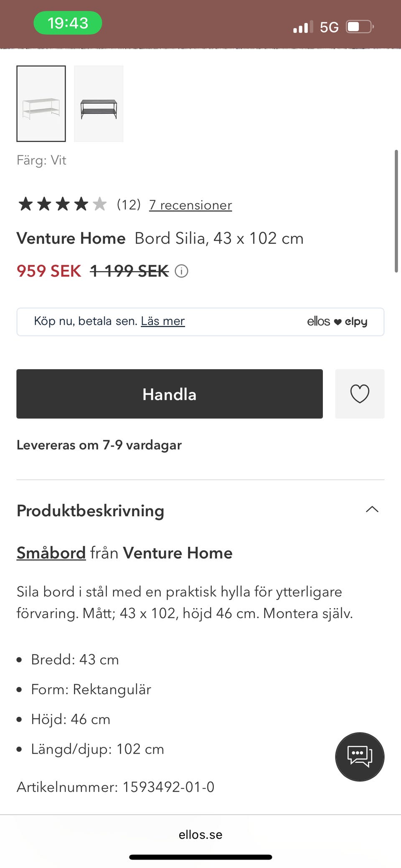Follow the Småbord category link
This screenshot has width=401, height=868.
click(51, 553)
